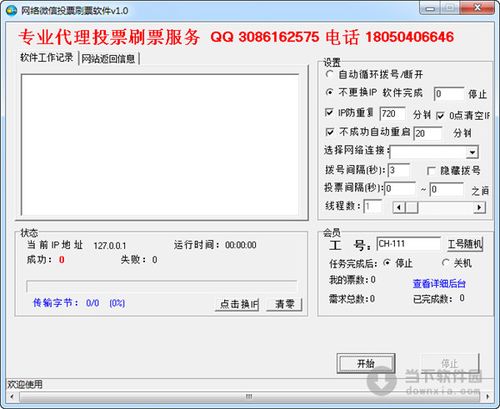Screen dimensions: 500x409
Task: Switch to the 网站返回信息 tab
Action: click(x=108, y=59)
